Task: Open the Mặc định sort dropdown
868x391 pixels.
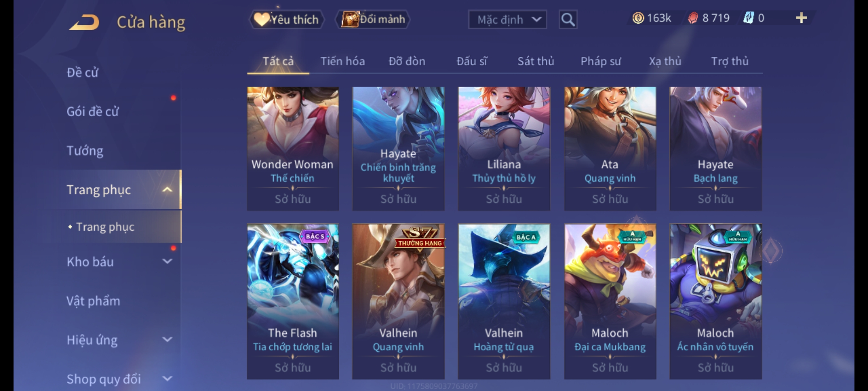Action: click(507, 20)
